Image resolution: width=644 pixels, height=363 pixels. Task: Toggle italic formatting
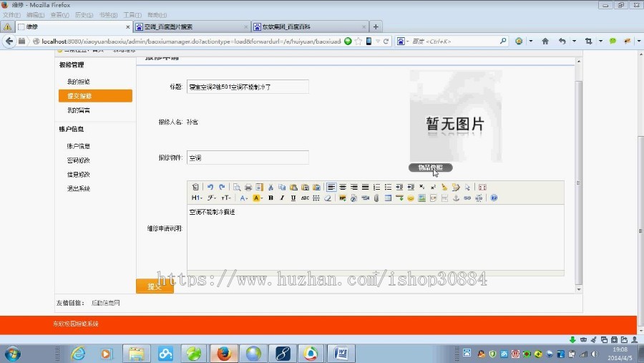pos(282,198)
